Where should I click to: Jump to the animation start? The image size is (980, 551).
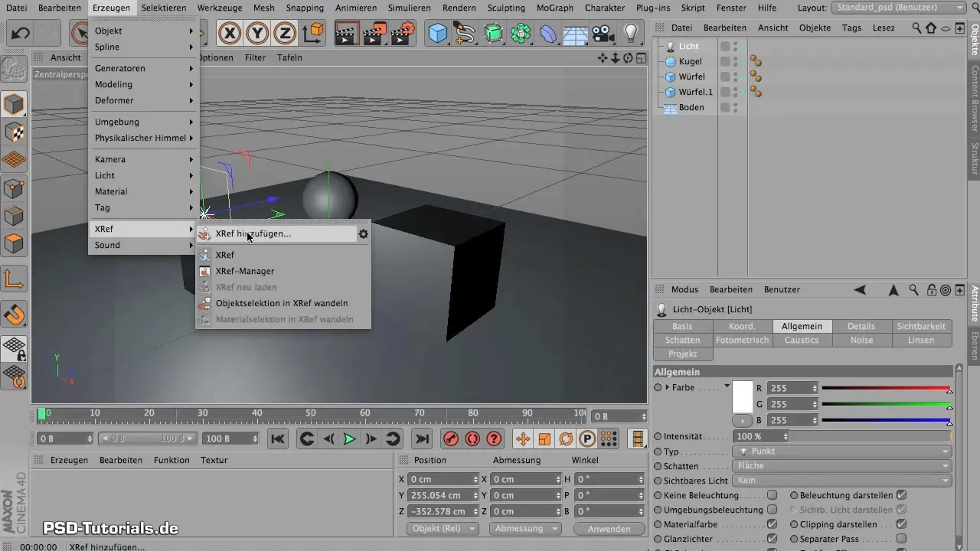tap(278, 439)
